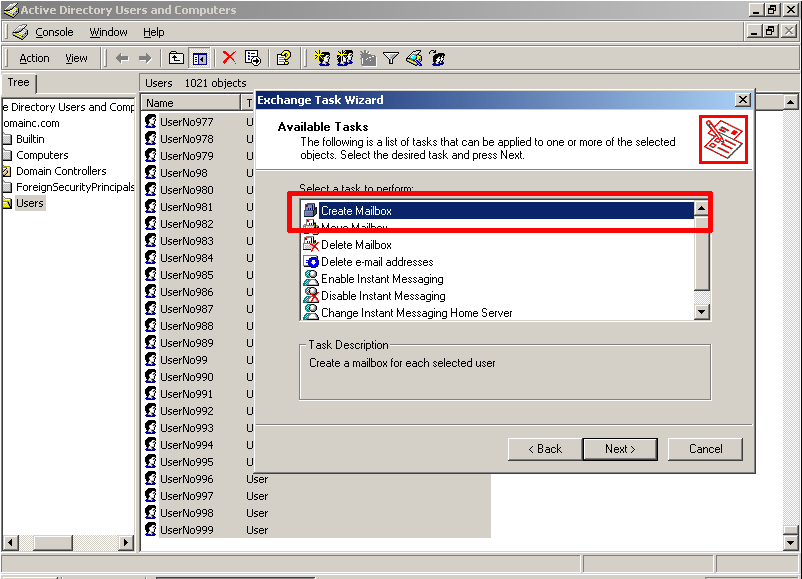Click the Domain Controllers folder icon
This screenshot has height=579, width=802.
[7, 171]
